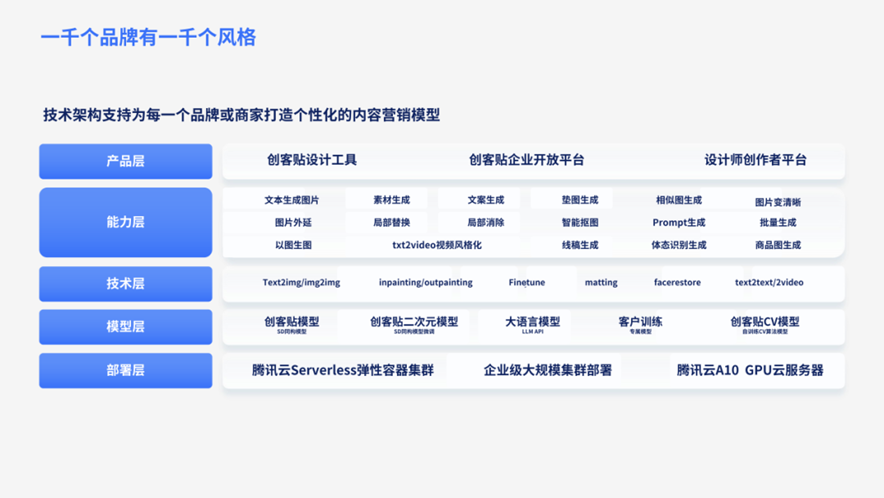Select the title 一千个品牌有一千个风格

(148, 38)
